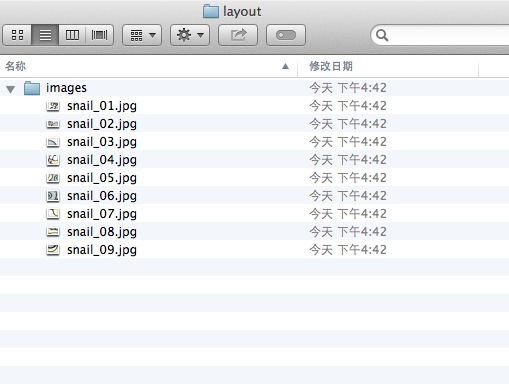Select the snail_03.jpg thumbnail icon
Image resolution: width=509 pixels, height=390 pixels.
53,142
